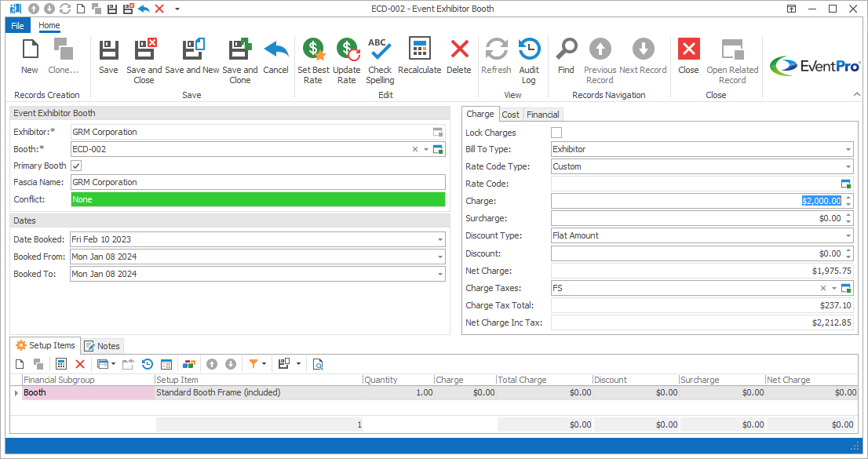Screen dimensions: 868x459
Task: Click the Setup Item column header
Action: 258,380
